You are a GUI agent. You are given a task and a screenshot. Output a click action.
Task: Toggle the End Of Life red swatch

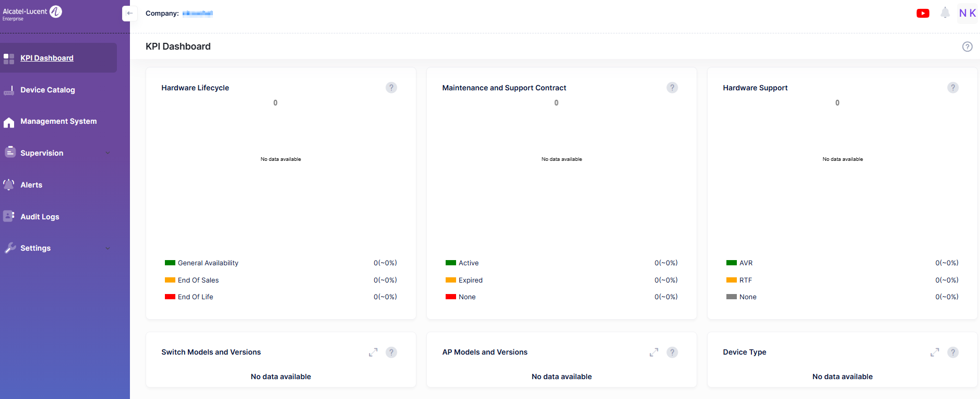[x=170, y=297]
